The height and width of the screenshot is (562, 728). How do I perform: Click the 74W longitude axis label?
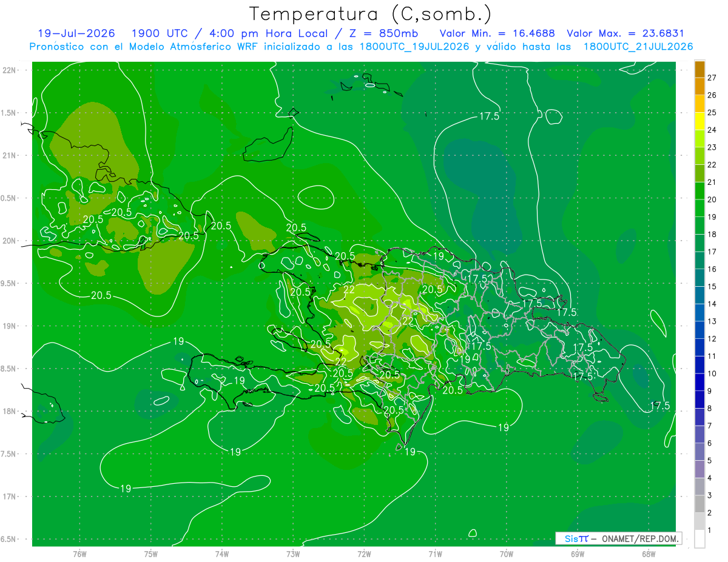222,554
